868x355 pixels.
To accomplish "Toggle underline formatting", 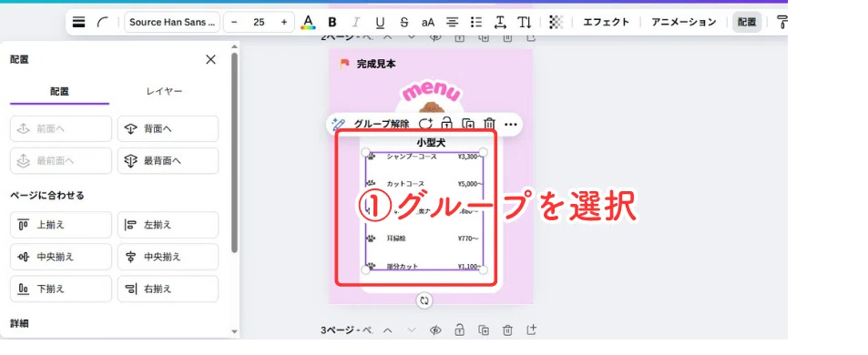I will [x=380, y=22].
